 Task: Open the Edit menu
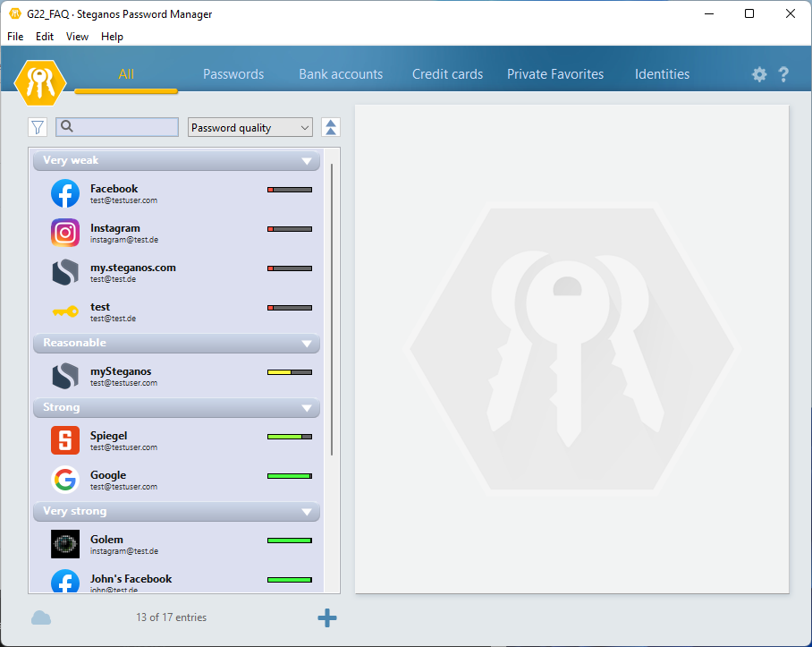tap(45, 37)
